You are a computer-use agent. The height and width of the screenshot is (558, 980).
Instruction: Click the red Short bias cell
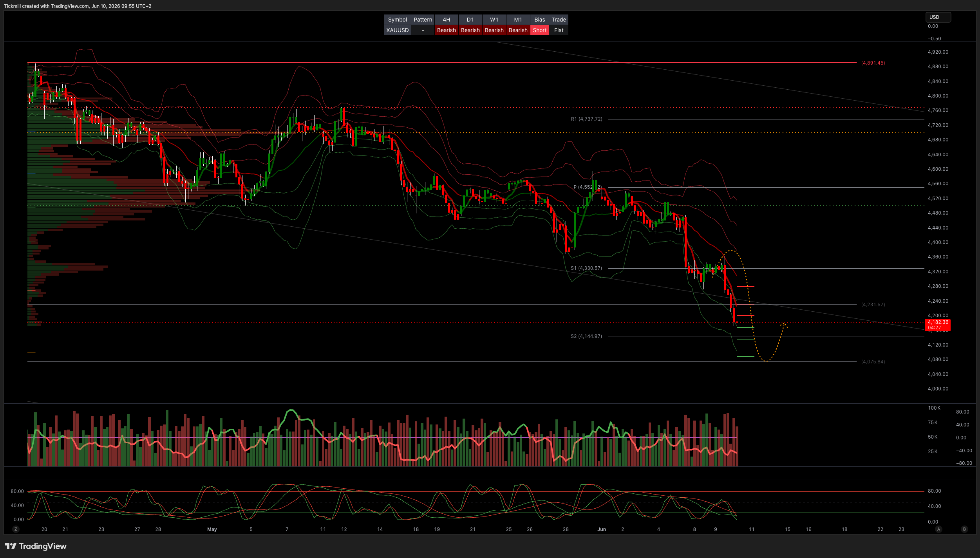pyautogui.click(x=539, y=30)
